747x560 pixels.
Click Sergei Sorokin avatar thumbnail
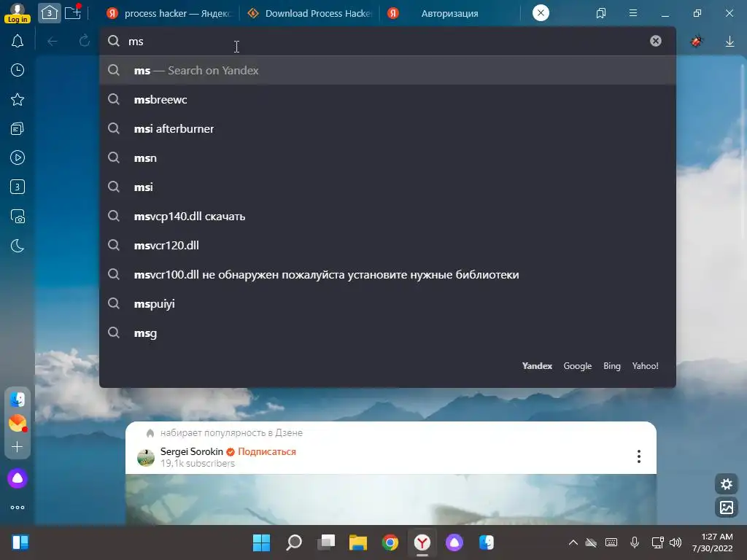point(146,458)
